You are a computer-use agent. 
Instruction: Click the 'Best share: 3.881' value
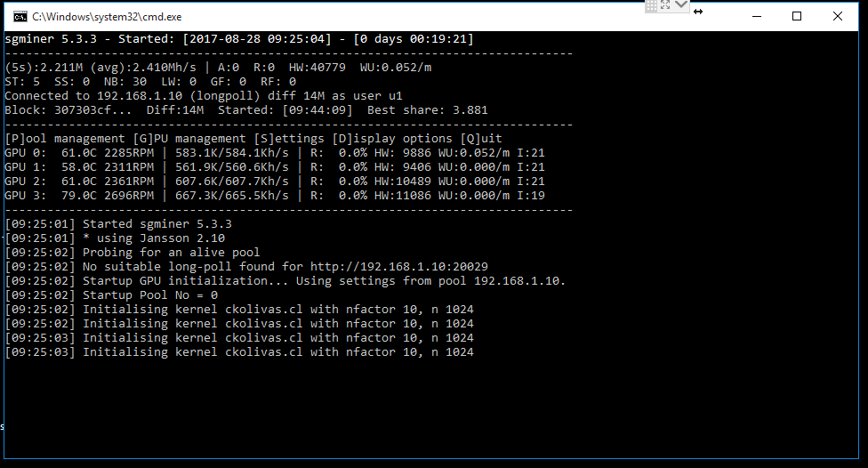click(x=428, y=109)
